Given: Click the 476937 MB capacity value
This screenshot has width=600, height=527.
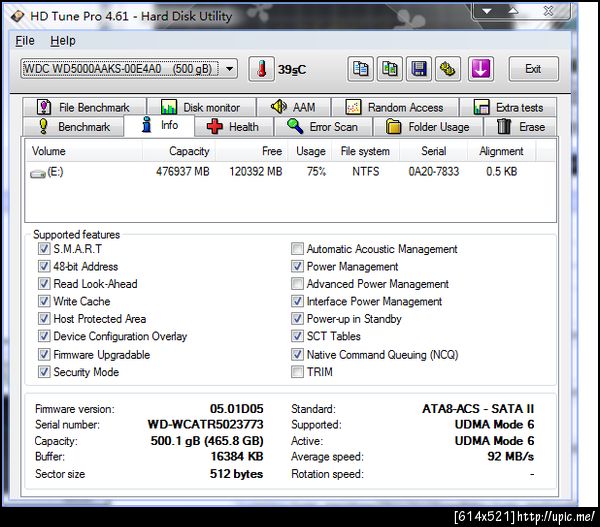Looking at the screenshot, I should tap(183, 171).
